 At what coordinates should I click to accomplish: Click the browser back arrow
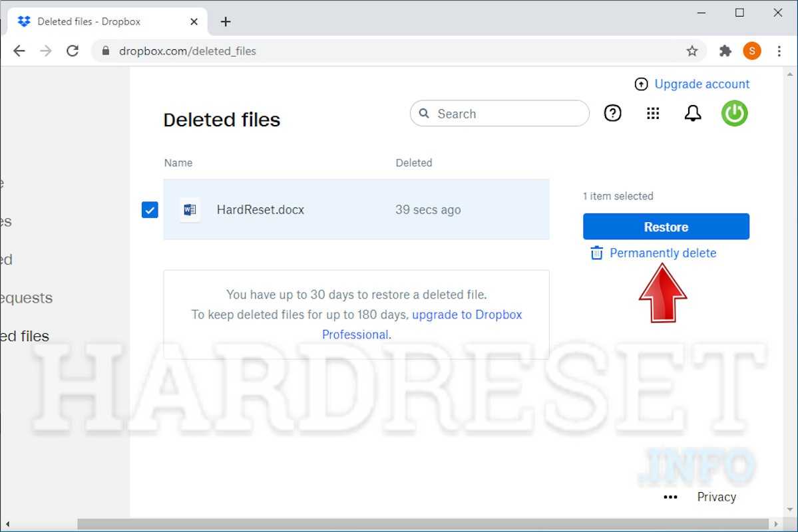pyautogui.click(x=19, y=51)
